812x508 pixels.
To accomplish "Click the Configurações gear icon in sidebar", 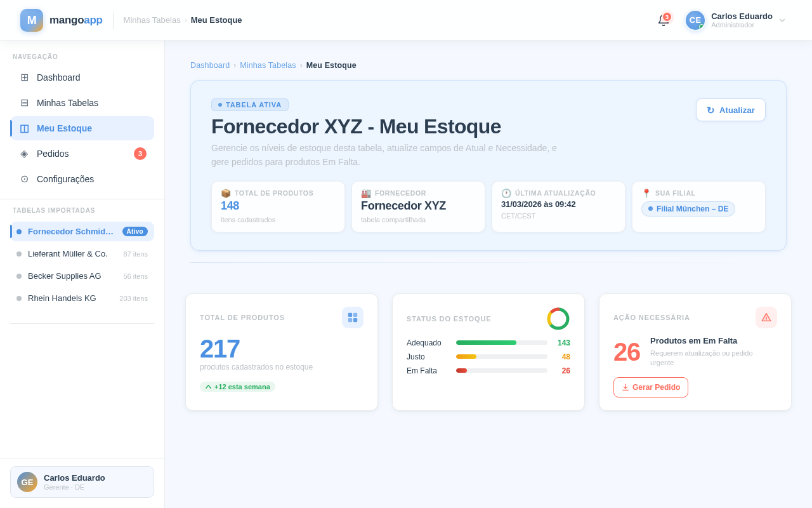I will (24, 179).
